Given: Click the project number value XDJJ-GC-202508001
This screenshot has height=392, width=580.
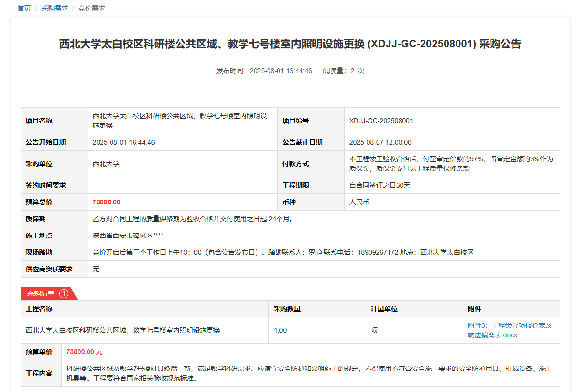Looking at the screenshot, I should coord(381,121).
